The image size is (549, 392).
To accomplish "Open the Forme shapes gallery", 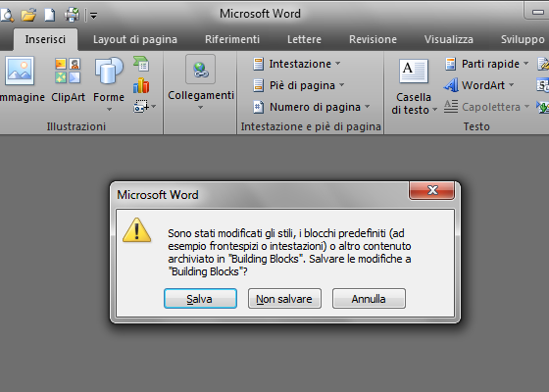I will (x=109, y=83).
